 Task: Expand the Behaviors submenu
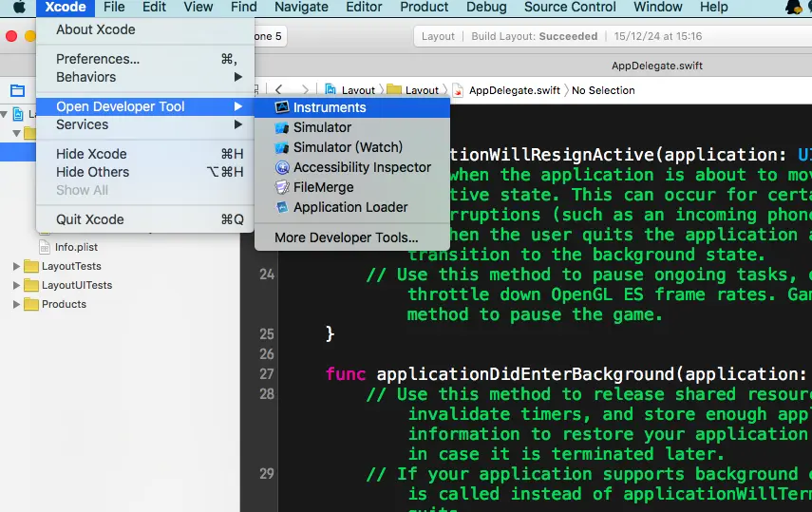coord(145,77)
